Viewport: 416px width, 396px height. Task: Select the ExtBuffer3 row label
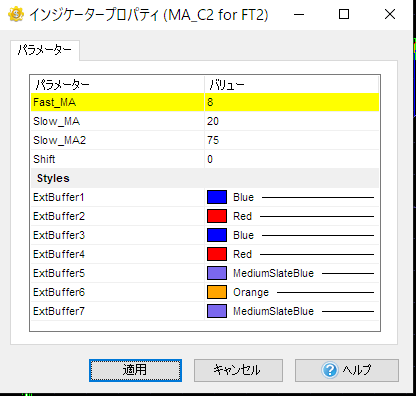[x=59, y=235]
